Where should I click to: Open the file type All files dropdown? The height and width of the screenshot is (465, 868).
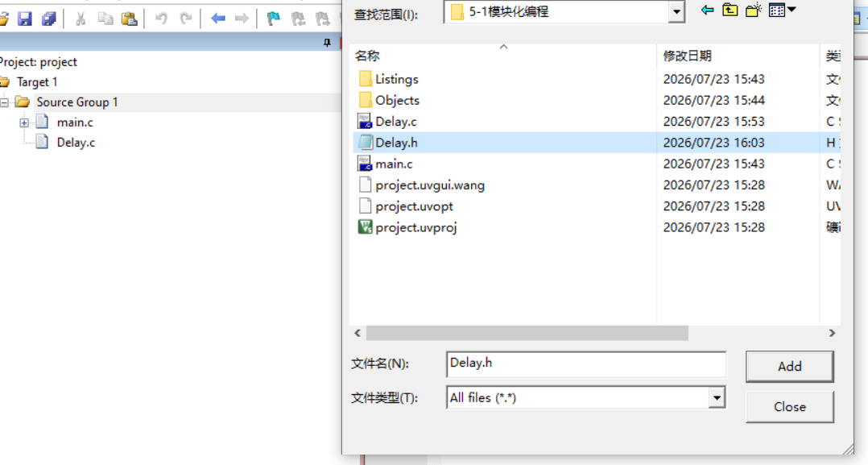click(717, 397)
